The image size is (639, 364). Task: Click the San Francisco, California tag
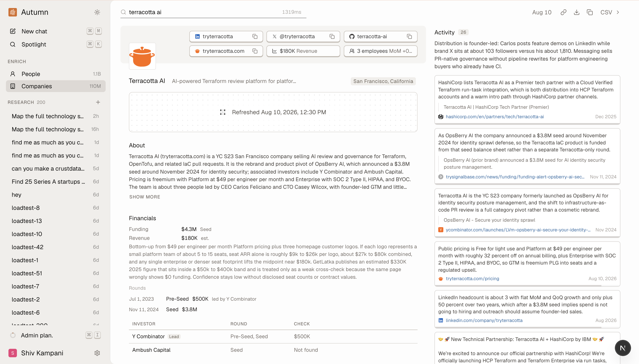[383, 81]
